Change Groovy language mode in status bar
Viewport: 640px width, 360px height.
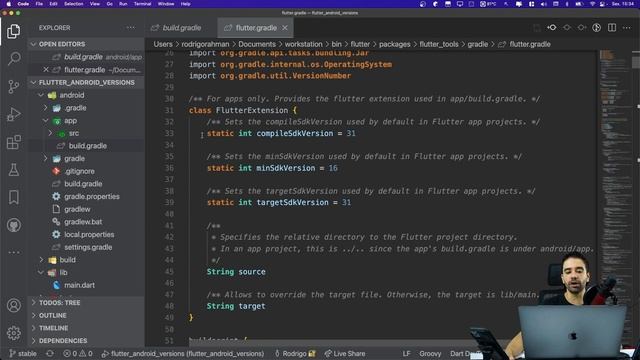(x=430, y=353)
